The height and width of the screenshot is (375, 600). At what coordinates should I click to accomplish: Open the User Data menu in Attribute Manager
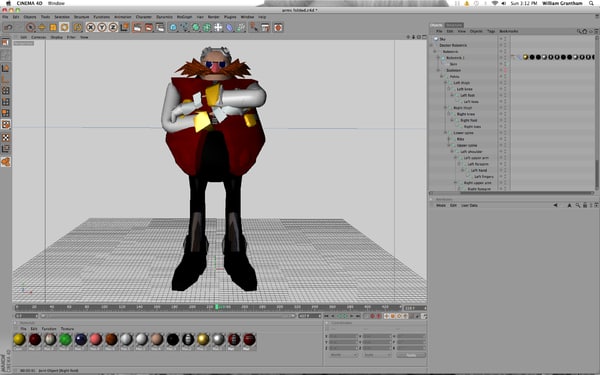click(x=469, y=205)
